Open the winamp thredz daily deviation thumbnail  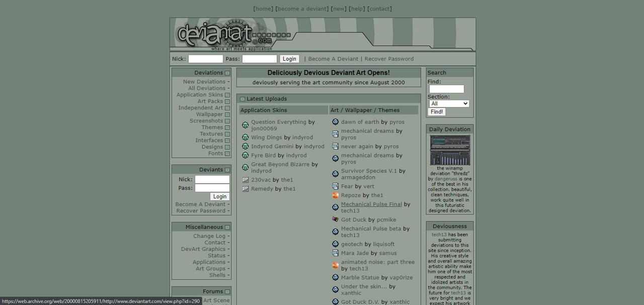pyautogui.click(x=449, y=149)
